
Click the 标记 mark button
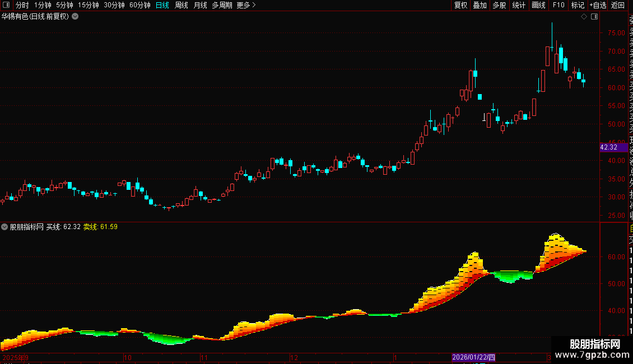(x=578, y=5)
